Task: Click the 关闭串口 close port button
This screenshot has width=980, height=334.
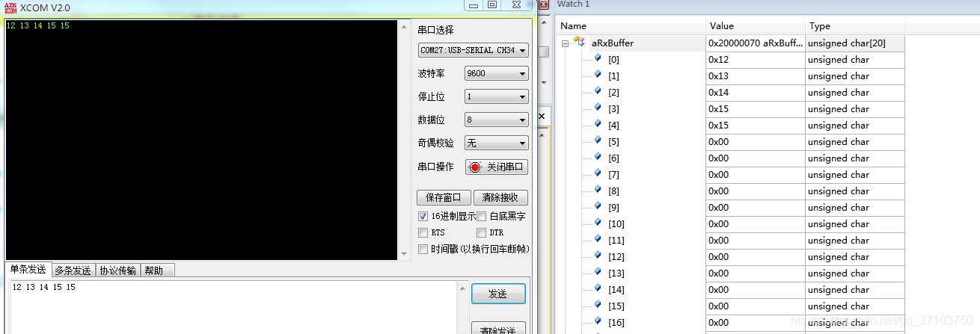Action: 497,167
